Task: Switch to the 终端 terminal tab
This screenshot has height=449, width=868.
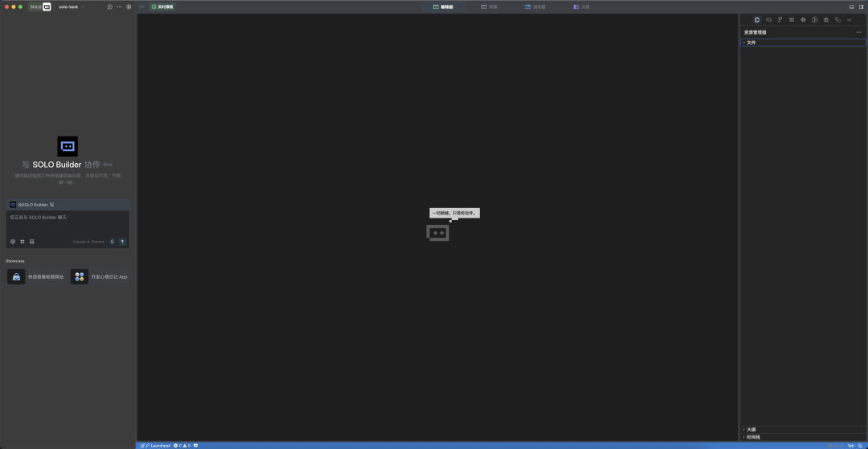Action: (x=489, y=6)
